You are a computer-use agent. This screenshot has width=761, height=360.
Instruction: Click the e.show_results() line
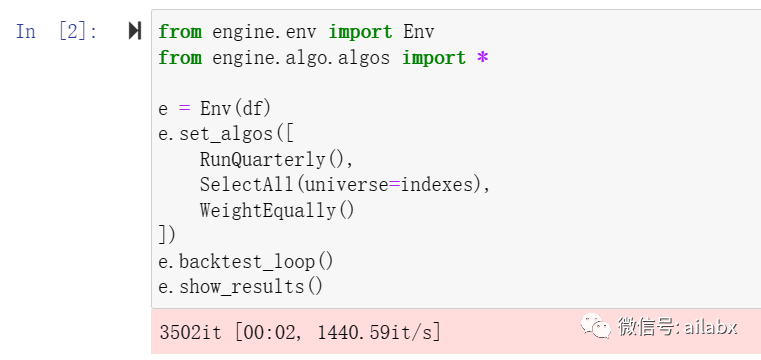(x=241, y=287)
